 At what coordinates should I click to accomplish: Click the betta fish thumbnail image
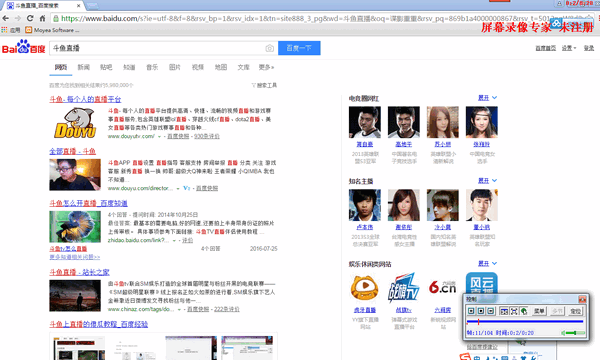tap(75, 226)
